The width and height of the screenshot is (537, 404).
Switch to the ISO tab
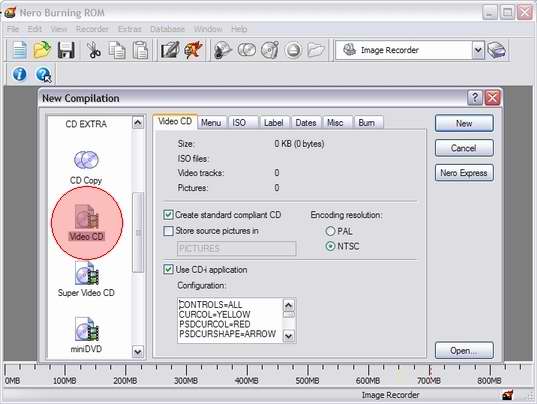tap(243, 123)
